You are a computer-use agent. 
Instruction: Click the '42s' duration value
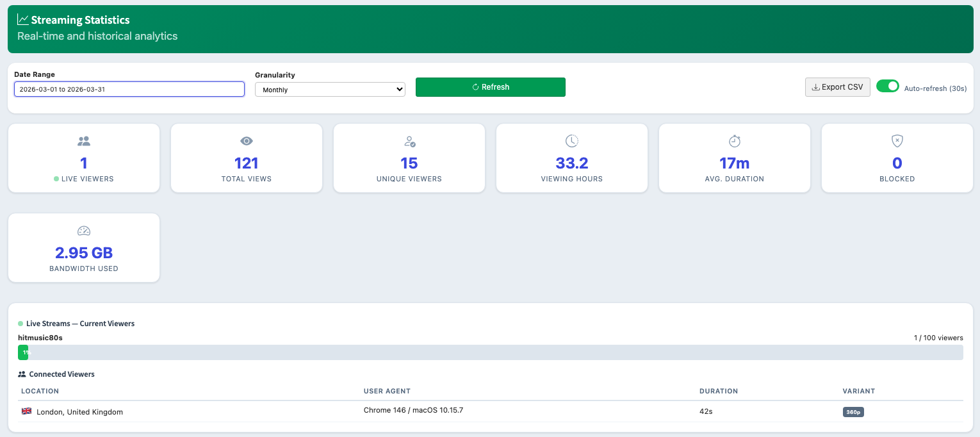click(x=706, y=411)
